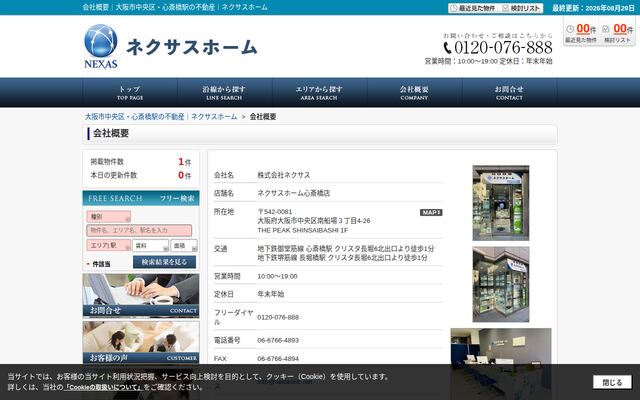Click the postal code 〒542-0081
The height and width of the screenshot is (400, 640).
pos(275,212)
